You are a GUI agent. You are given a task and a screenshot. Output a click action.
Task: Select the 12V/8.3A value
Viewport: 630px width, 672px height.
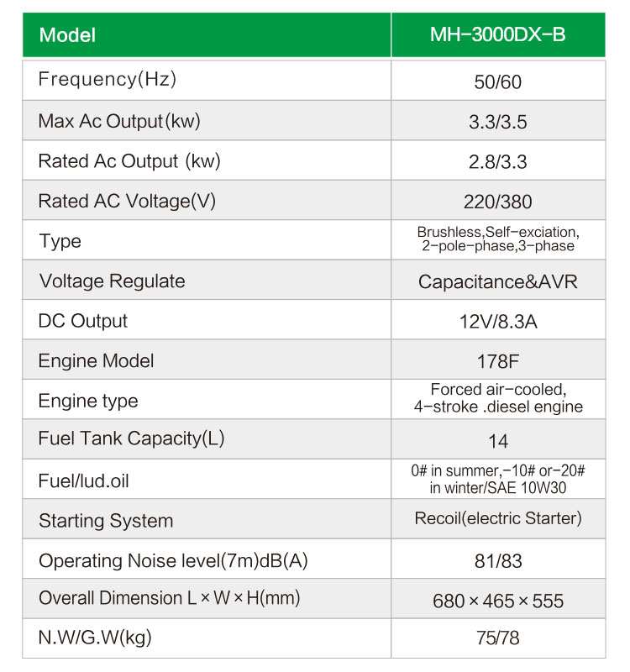[x=498, y=322]
